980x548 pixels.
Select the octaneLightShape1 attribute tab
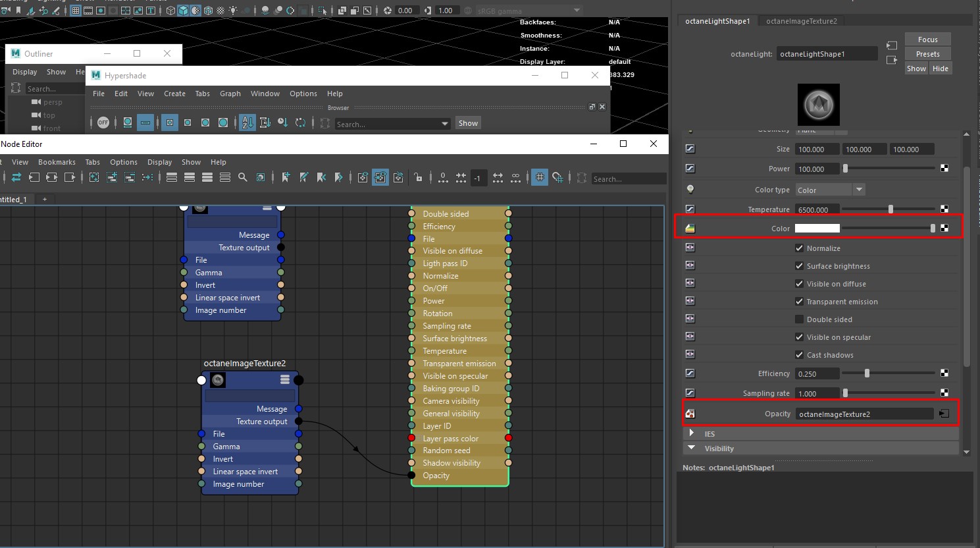coord(717,21)
